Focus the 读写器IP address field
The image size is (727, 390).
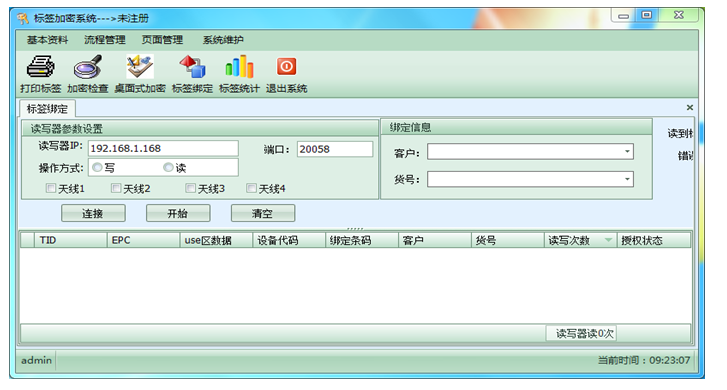point(163,148)
